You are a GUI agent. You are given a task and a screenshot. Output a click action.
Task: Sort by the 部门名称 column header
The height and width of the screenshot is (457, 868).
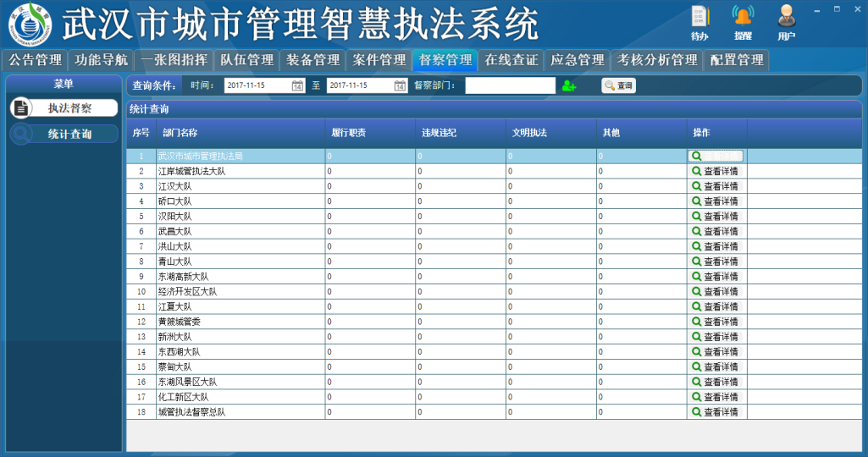[x=180, y=133]
